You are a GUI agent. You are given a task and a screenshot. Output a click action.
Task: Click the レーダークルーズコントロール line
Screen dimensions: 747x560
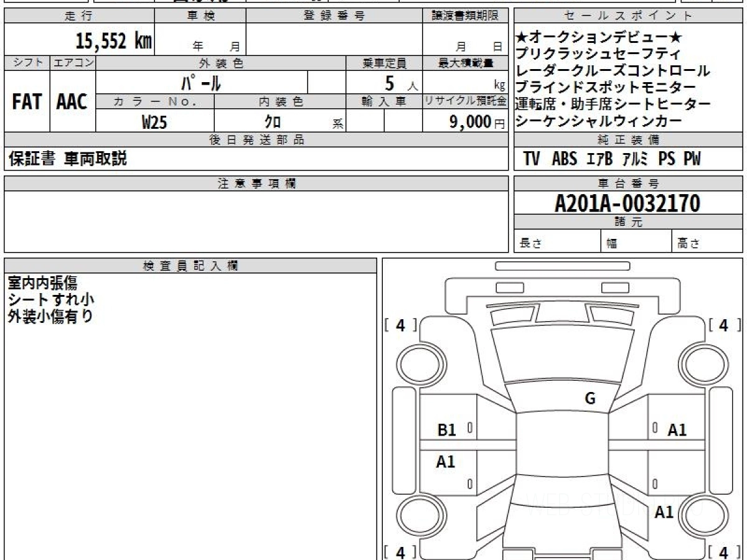point(613,71)
